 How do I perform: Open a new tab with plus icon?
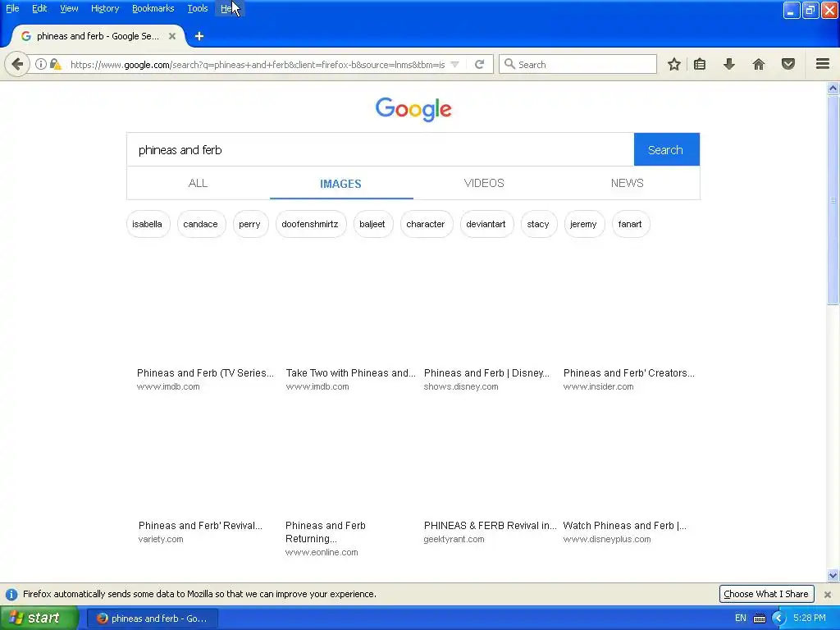point(199,36)
